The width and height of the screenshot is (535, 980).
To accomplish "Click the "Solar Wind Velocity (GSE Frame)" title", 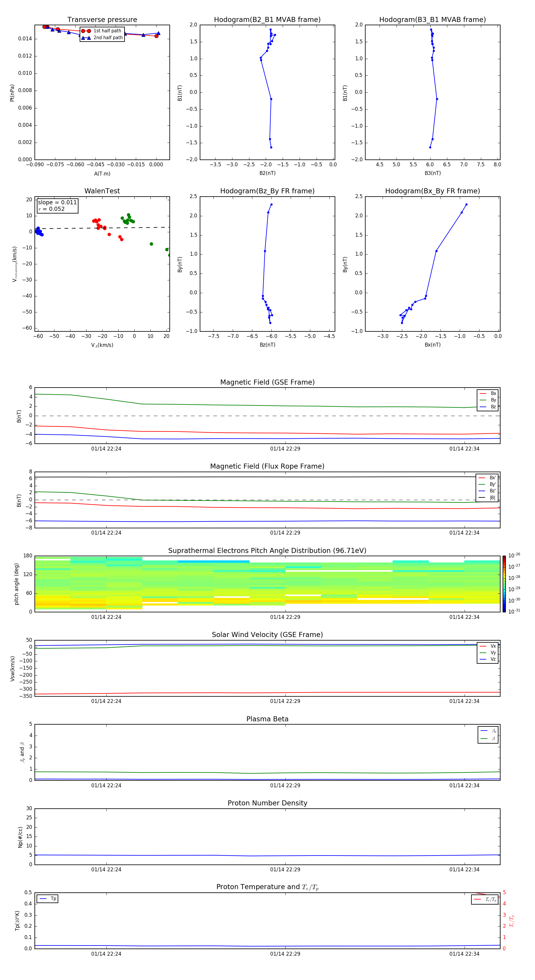I will (267, 635).
